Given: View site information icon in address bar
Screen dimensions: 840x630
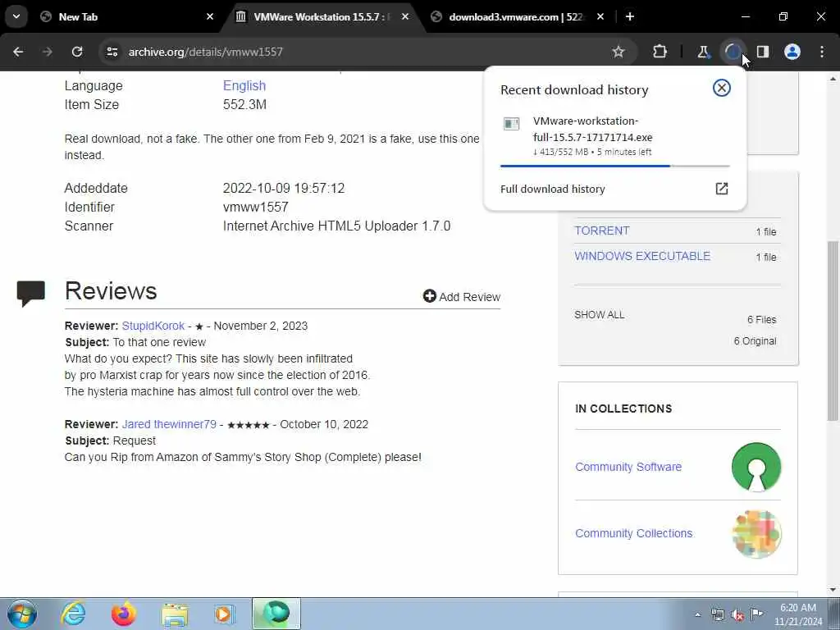Looking at the screenshot, I should pyautogui.click(x=112, y=52).
